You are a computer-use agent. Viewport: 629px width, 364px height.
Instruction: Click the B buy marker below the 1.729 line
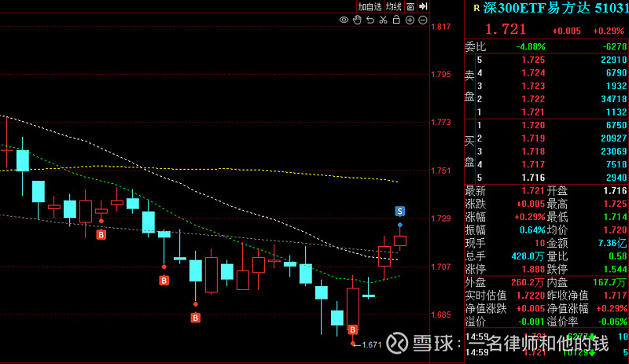pyautogui.click(x=101, y=234)
